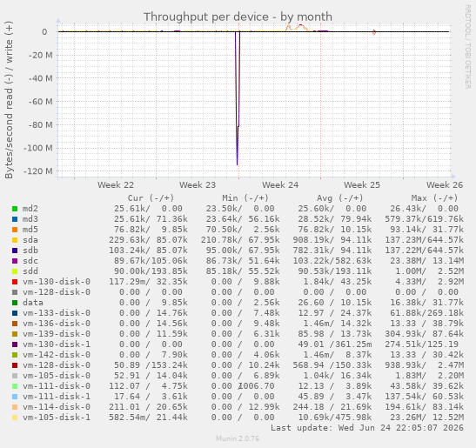This screenshot has height=448, width=476.
Task: Pick the vm-111-disk-1 color swatch
Action: 15,397
